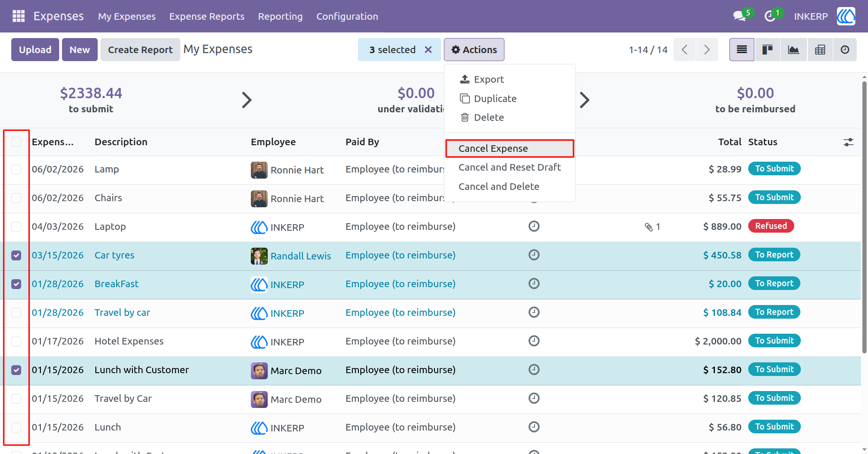Select Export in the Actions menu

tap(488, 79)
